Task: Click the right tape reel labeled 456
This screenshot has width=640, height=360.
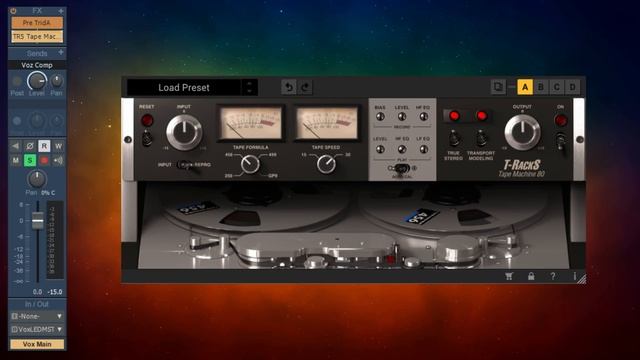Action: pos(453,208)
